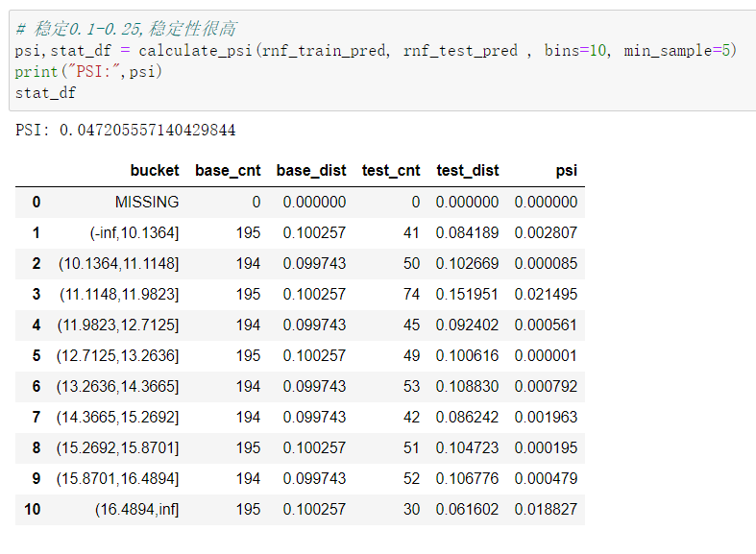Click row index 10 label
This screenshot has width=756, height=554.
click(33, 509)
